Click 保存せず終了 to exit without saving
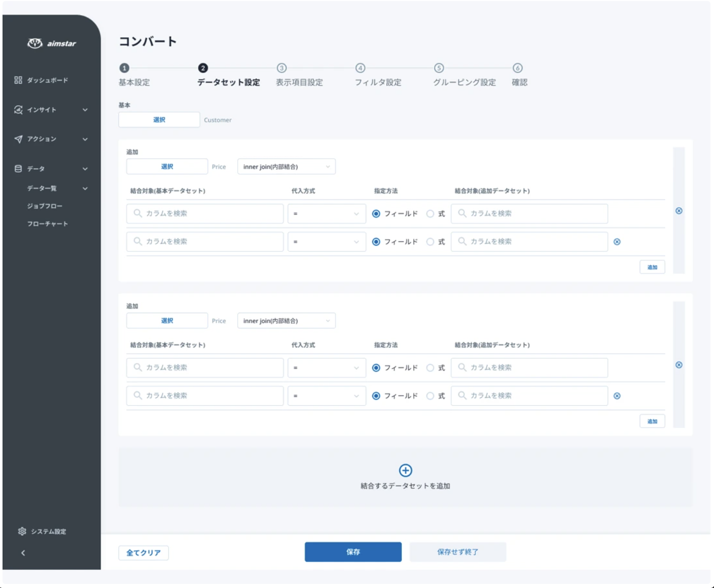 [x=457, y=552]
